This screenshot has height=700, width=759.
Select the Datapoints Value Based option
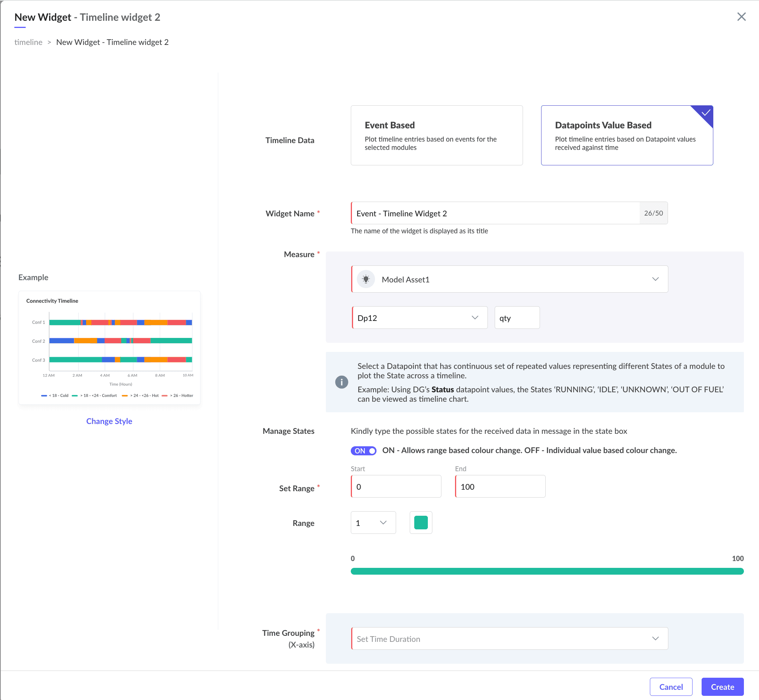[626, 135]
